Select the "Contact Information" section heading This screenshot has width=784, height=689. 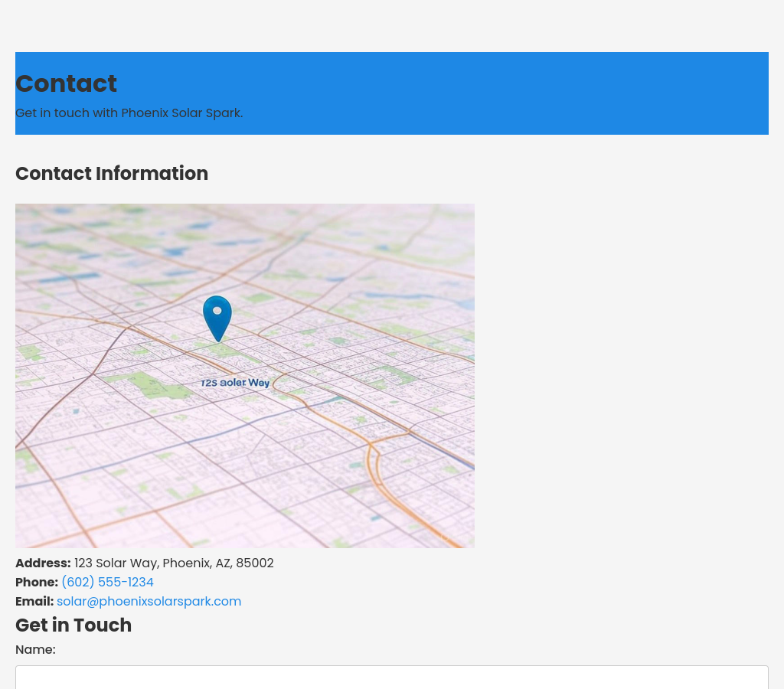point(112,174)
